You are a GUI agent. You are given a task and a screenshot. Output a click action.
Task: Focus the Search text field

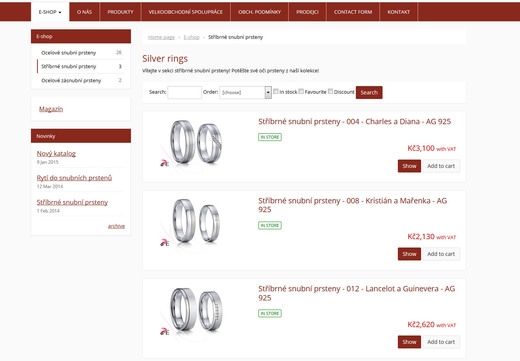point(184,92)
